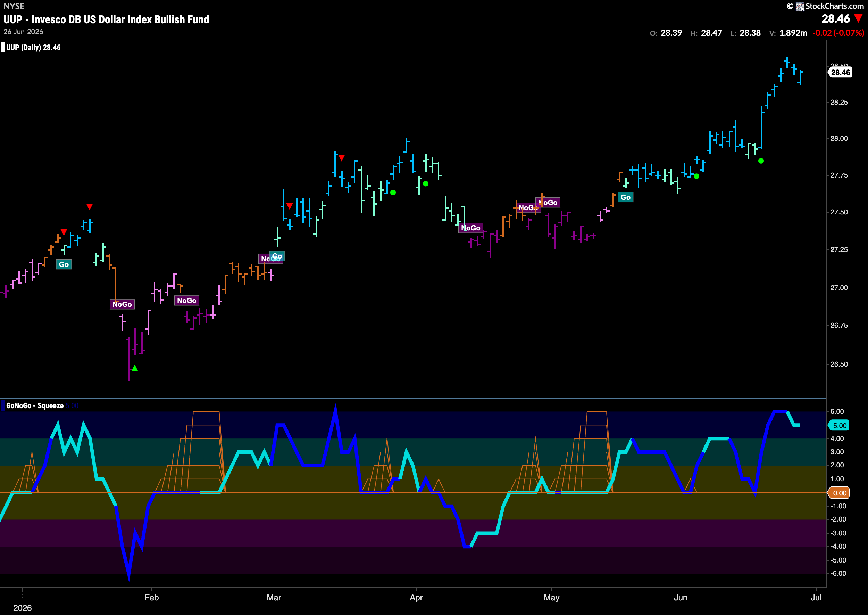Select the 27.00 price axis label

tap(839, 288)
